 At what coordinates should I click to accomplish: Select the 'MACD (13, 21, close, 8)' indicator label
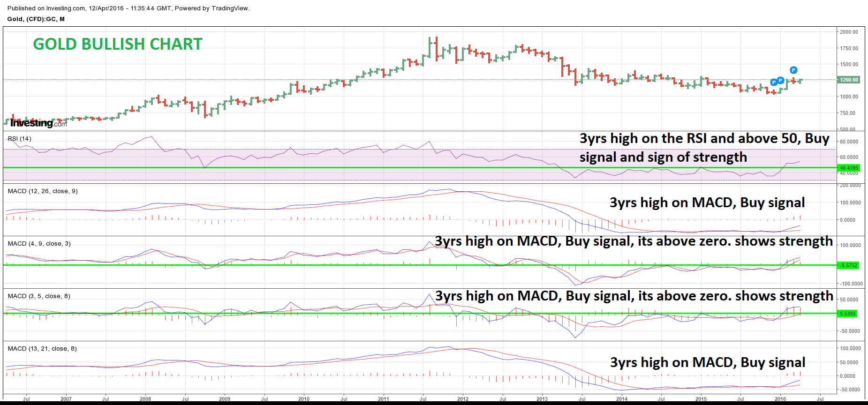(43, 349)
